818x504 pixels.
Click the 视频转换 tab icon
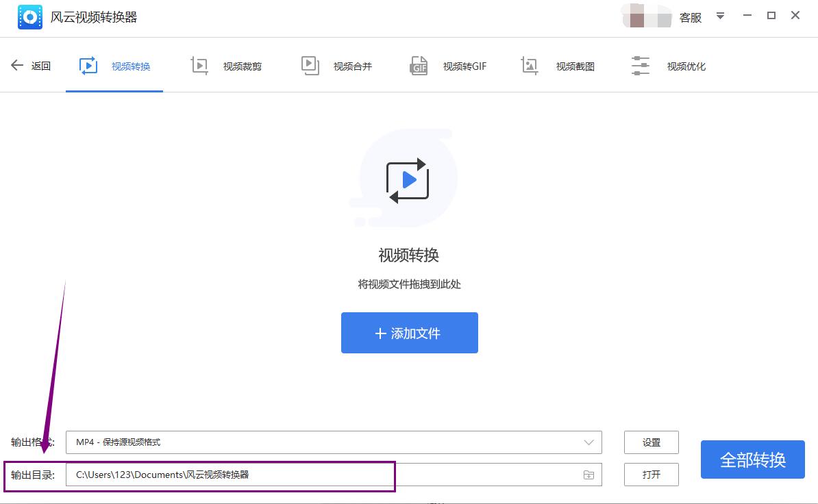coord(88,66)
